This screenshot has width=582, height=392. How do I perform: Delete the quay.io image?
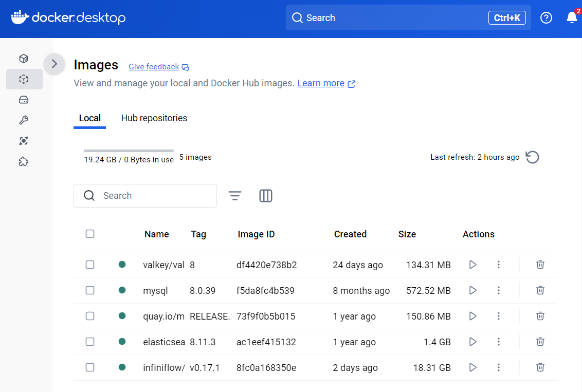[x=540, y=316]
